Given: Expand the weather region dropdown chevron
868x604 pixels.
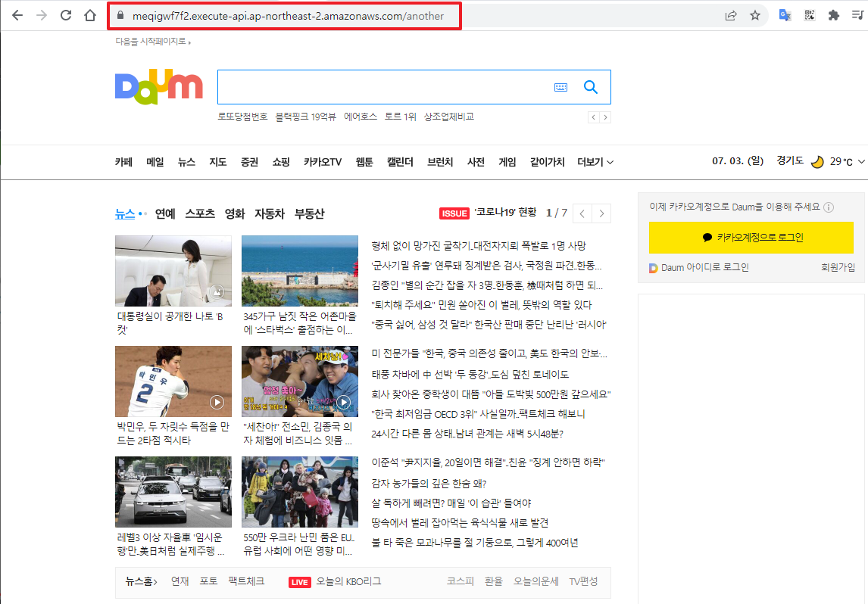Looking at the screenshot, I should (x=861, y=161).
